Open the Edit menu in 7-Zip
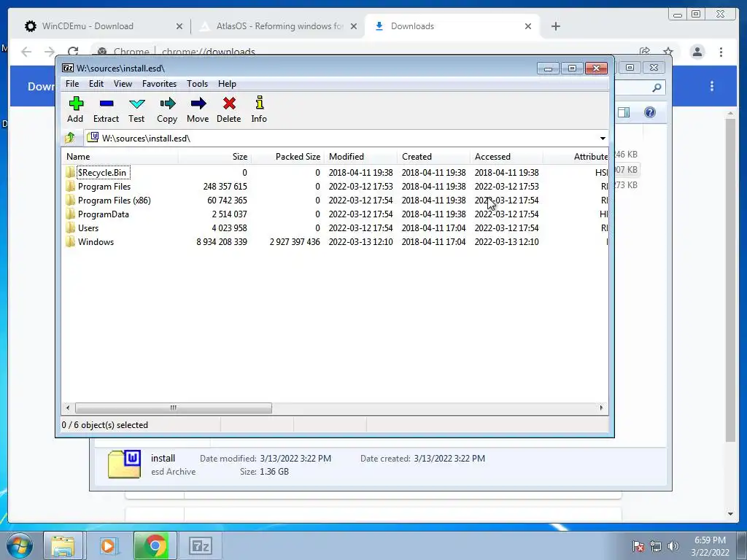The image size is (747, 560). pyautogui.click(x=96, y=83)
